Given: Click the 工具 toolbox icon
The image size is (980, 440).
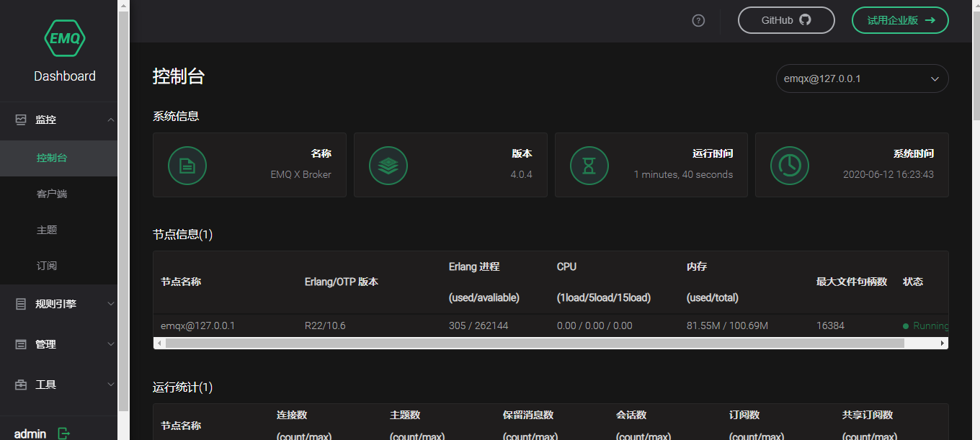Looking at the screenshot, I should pyautogui.click(x=21, y=385).
